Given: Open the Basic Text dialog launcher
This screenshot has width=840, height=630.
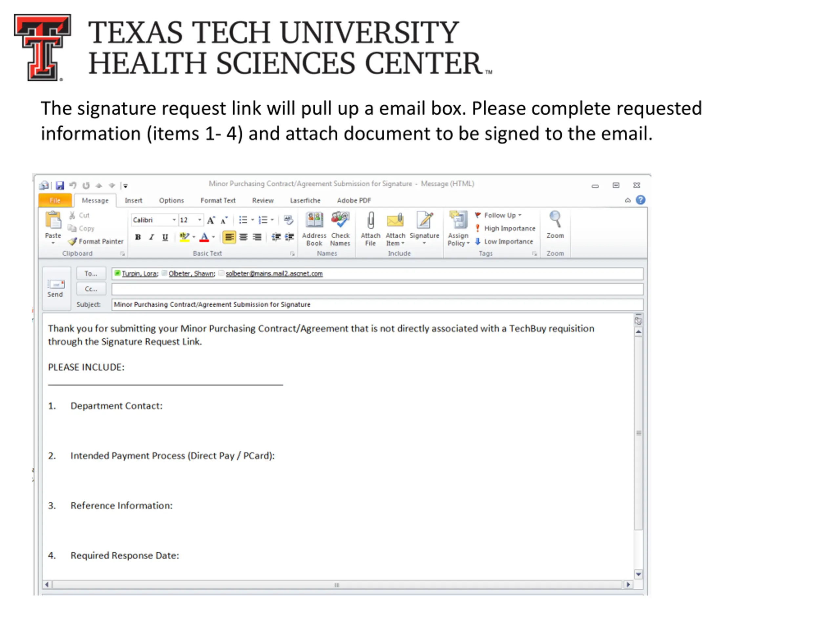Looking at the screenshot, I should coord(292,254).
